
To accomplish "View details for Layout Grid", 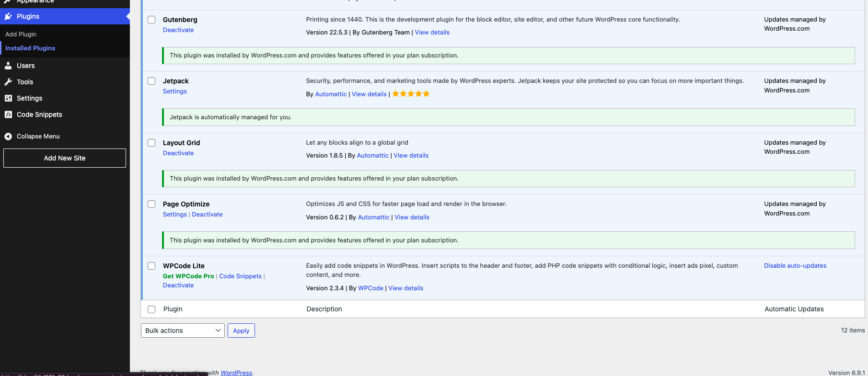I will pos(411,156).
